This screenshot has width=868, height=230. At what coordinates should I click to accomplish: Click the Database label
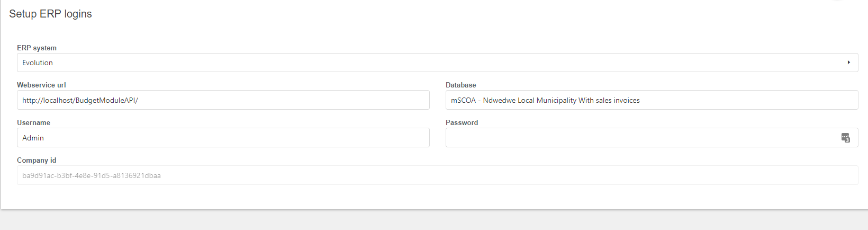(460, 85)
